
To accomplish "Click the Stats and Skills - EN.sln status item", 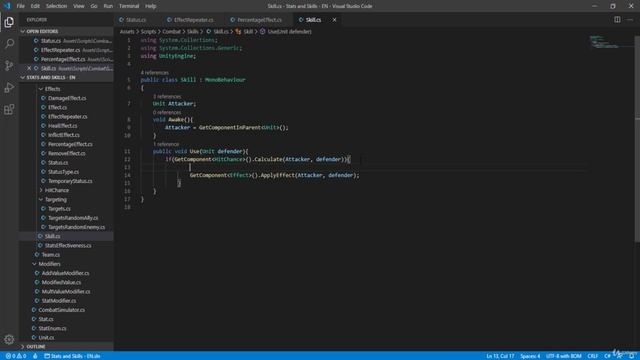I will (x=72, y=356).
